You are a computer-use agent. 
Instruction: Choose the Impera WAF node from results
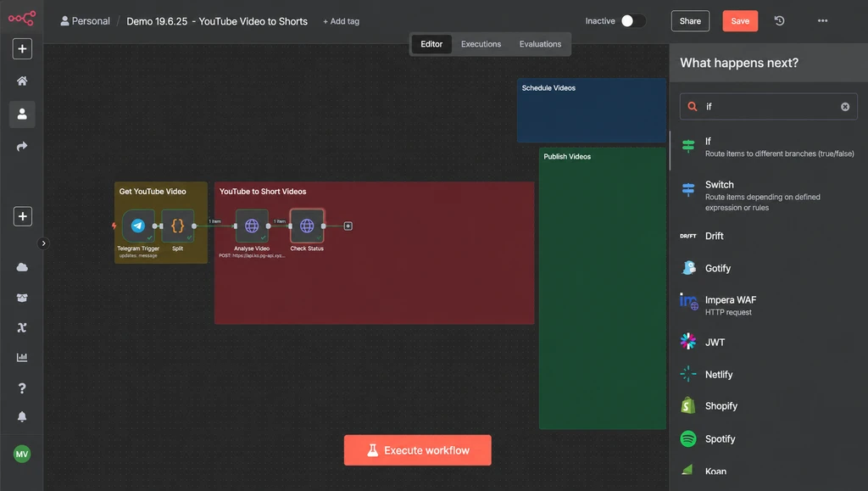(768, 305)
